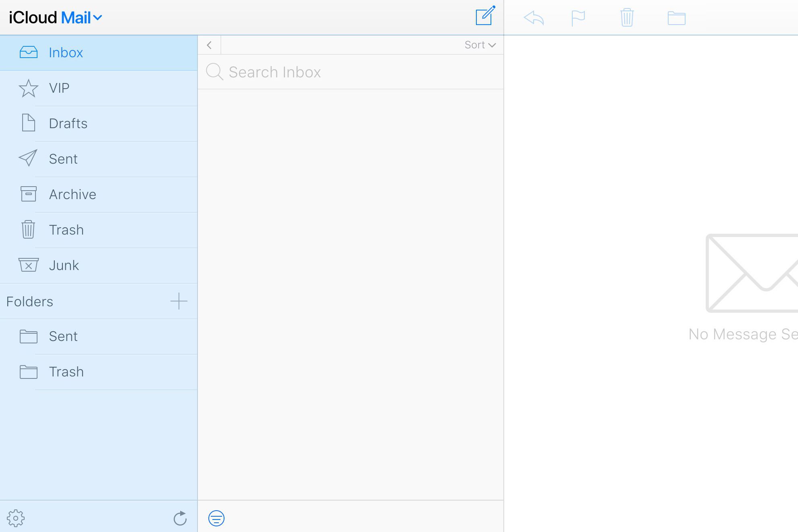Click the VIP star icon
This screenshot has height=532, width=798.
coord(29,88)
